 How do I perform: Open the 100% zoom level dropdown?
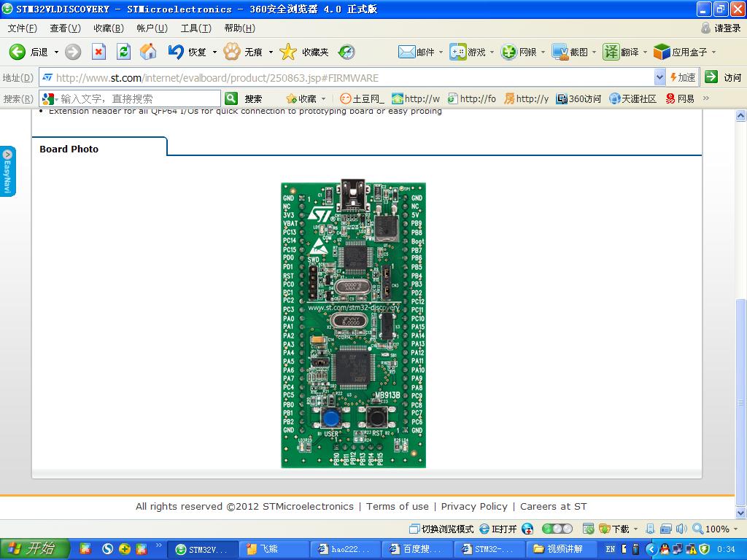pyautogui.click(x=737, y=529)
